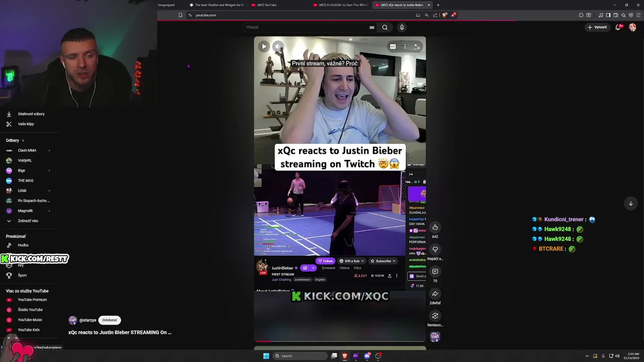Open Leo AI sparkle icon in toolbar
This screenshot has width=644, height=362.
click(623, 15)
